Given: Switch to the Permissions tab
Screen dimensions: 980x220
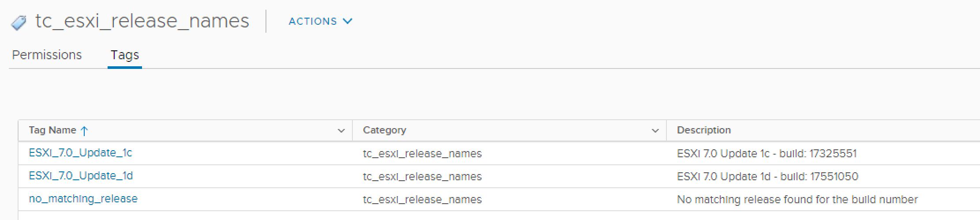Looking at the screenshot, I should tap(47, 55).
